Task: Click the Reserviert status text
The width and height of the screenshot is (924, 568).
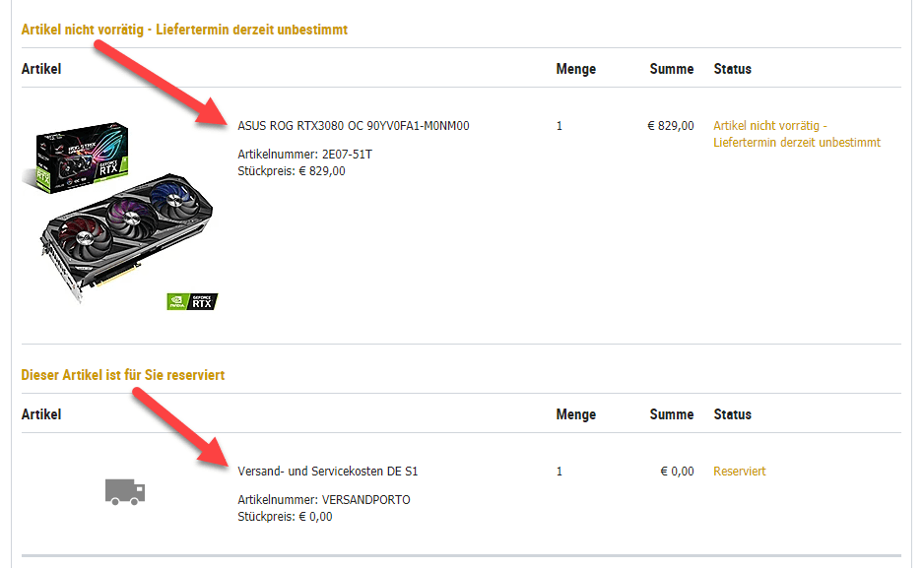Action: [x=739, y=472]
